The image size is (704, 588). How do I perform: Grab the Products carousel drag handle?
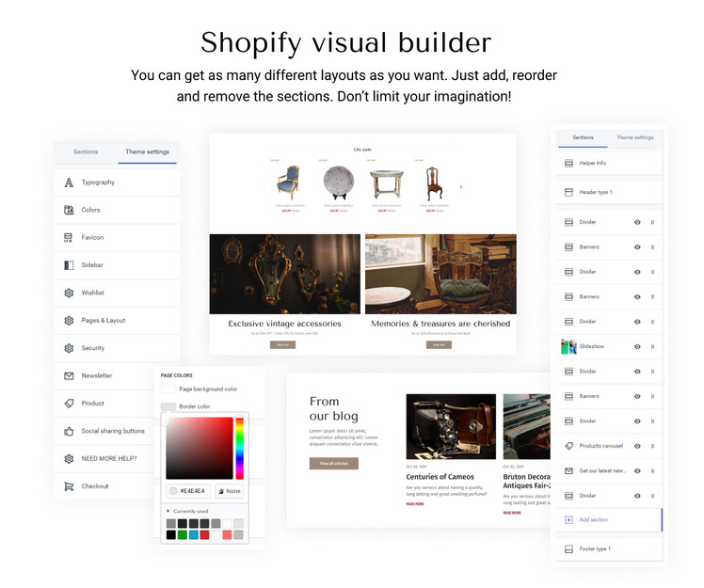click(x=653, y=446)
